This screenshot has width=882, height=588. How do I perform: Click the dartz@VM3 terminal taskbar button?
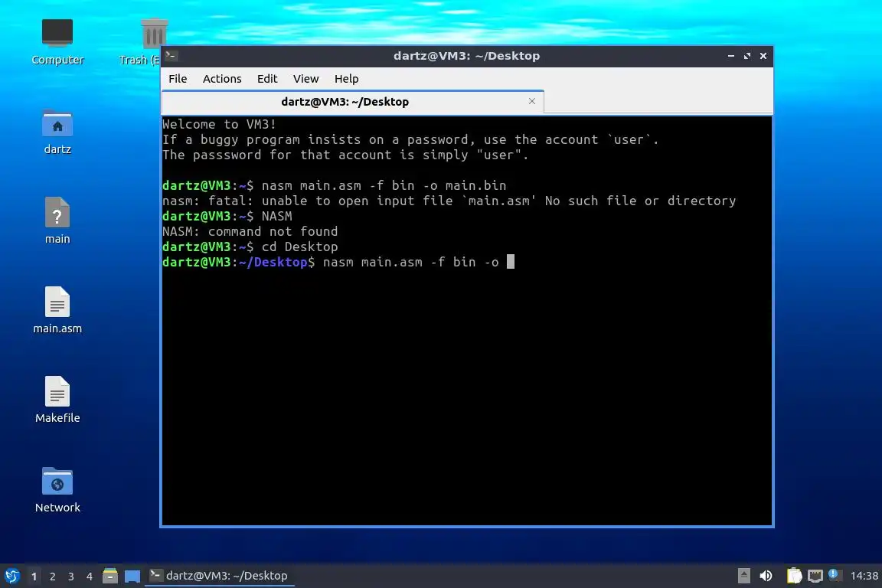coord(220,576)
